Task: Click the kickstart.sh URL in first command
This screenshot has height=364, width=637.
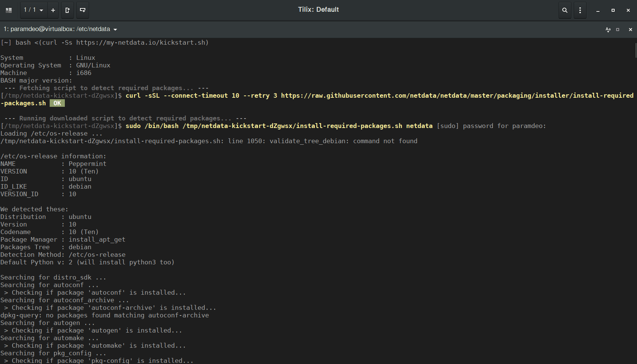Action: [x=141, y=42]
